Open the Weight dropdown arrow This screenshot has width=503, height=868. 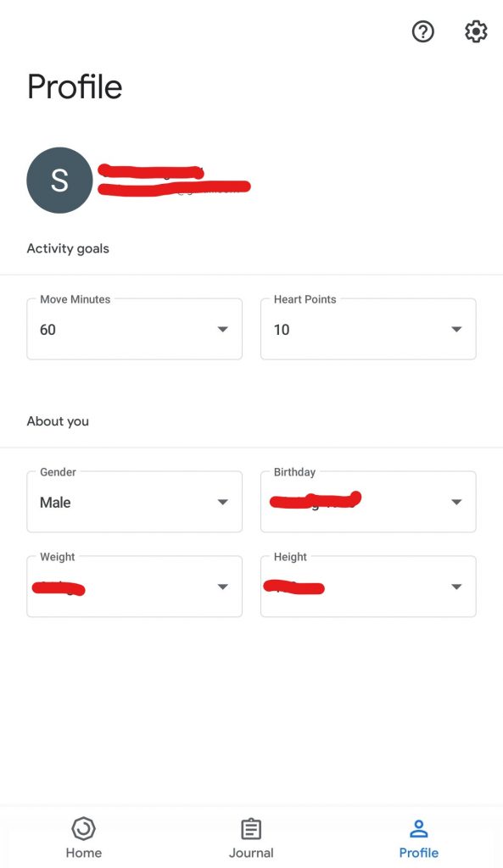pyautogui.click(x=223, y=587)
